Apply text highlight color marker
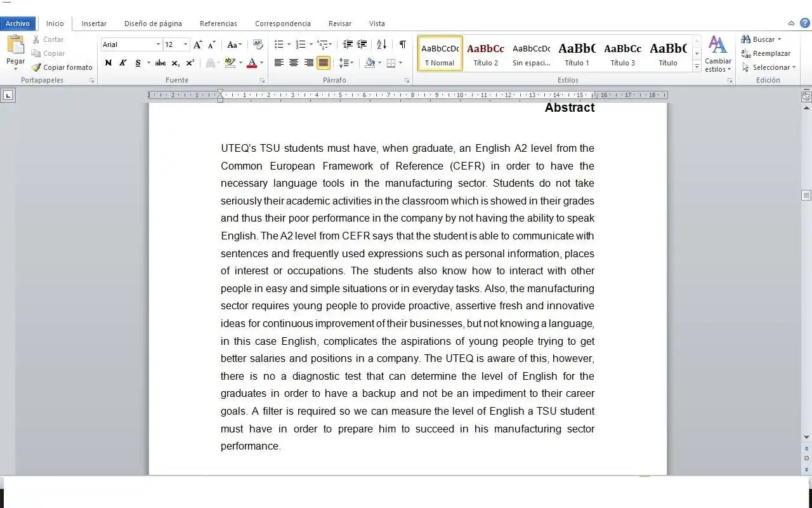Screen dimensions: 812x508 pyautogui.click(x=230, y=63)
